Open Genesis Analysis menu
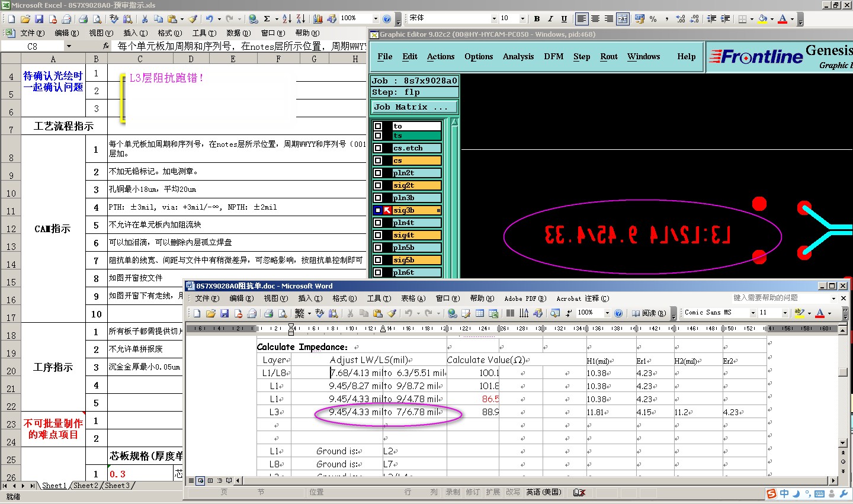Screen dimensions: 853x504 pyautogui.click(x=518, y=56)
